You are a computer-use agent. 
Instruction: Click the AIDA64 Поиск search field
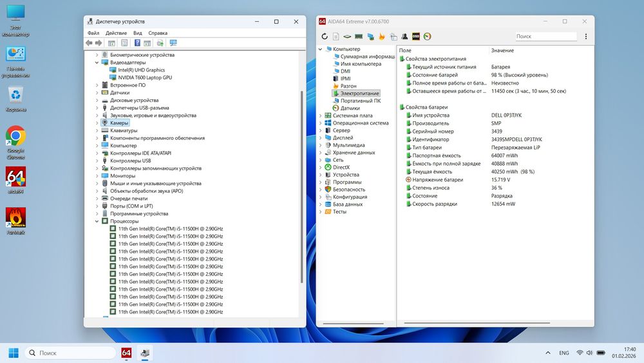tap(546, 36)
